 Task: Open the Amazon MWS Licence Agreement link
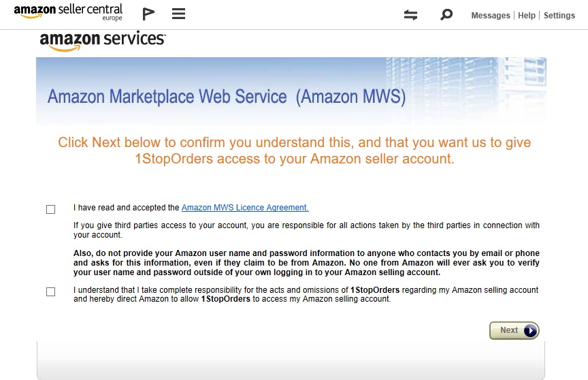tap(245, 208)
